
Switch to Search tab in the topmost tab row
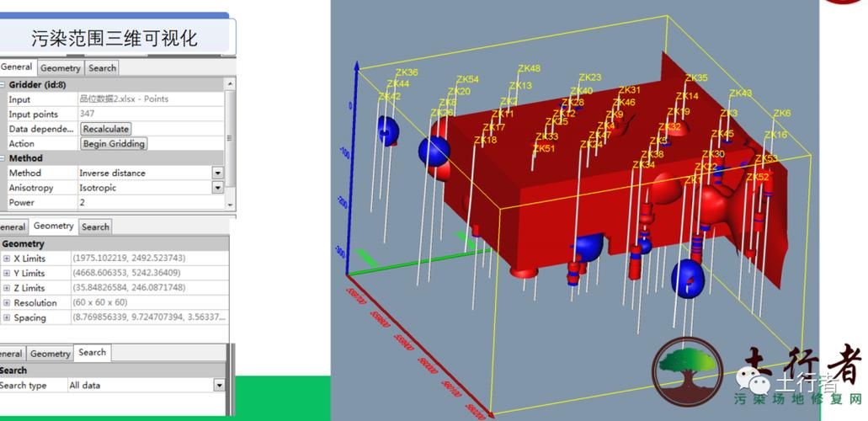[x=103, y=67]
